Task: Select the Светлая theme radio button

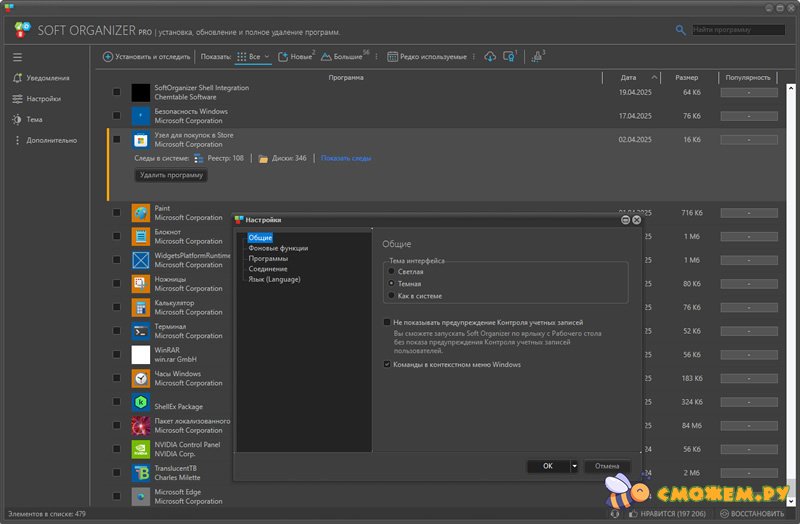Action: pyautogui.click(x=391, y=271)
